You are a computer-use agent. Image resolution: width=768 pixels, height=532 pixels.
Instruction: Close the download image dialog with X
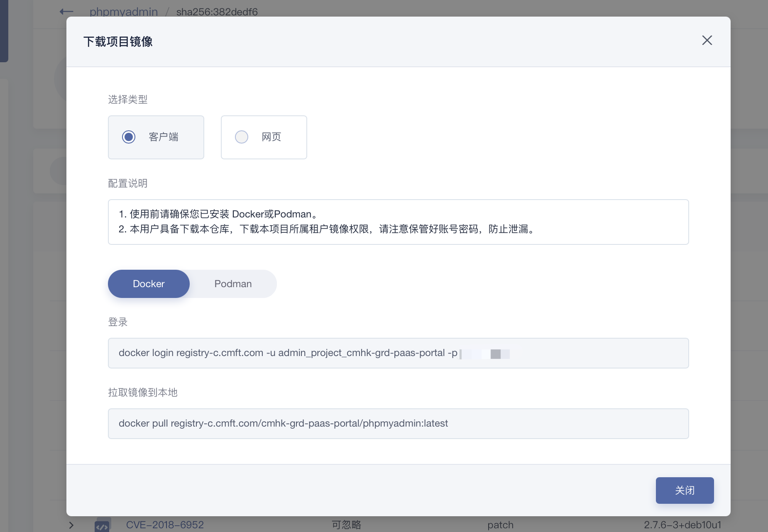click(x=707, y=40)
